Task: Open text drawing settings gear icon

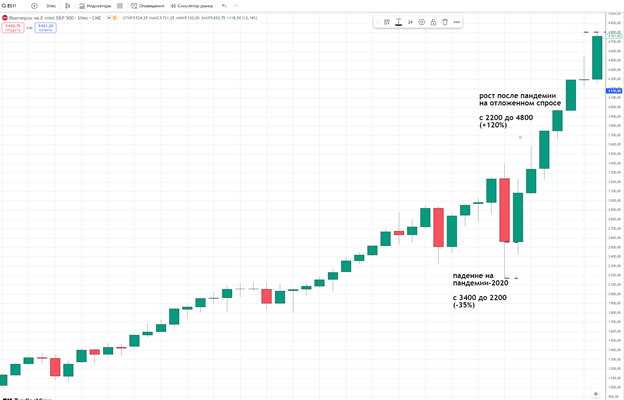Action: coord(421,22)
